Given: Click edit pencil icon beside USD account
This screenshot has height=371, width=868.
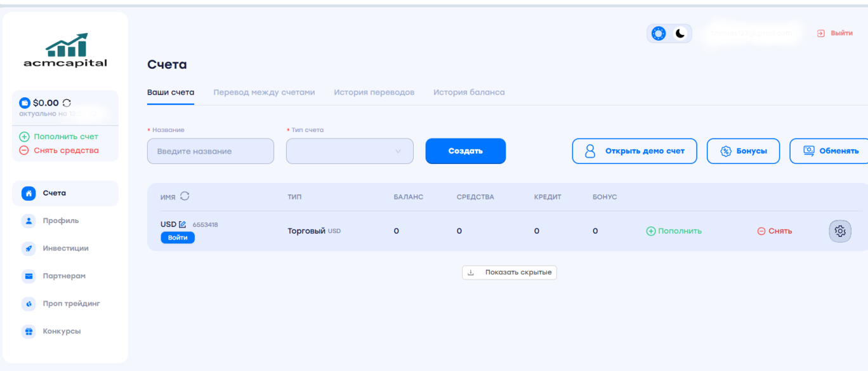Looking at the screenshot, I should click(x=183, y=225).
